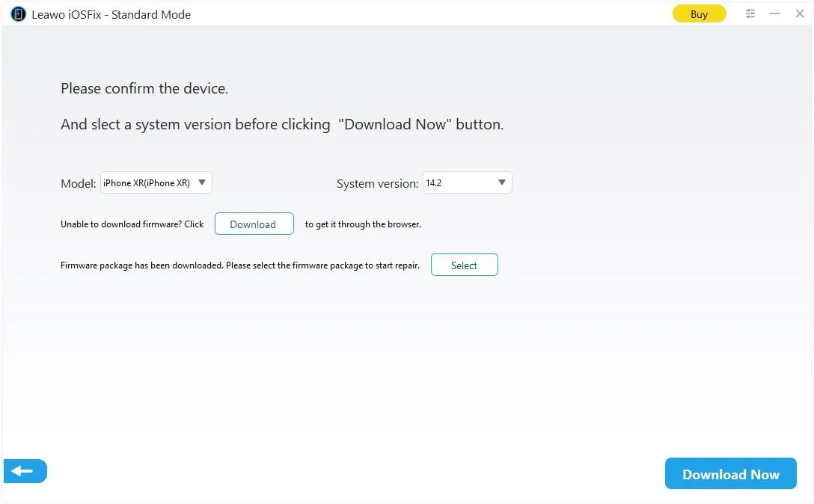
Task: Click 'Unable to download firmware? Click' text
Action: [132, 224]
